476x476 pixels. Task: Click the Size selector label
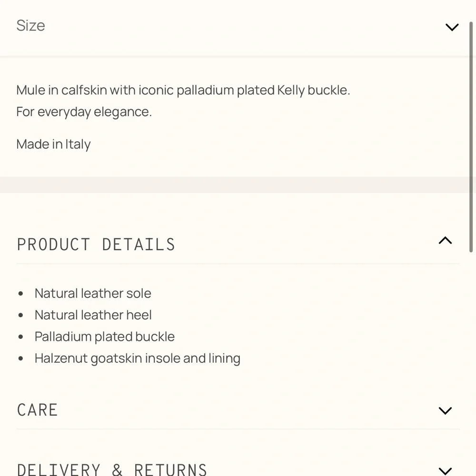pyautogui.click(x=31, y=26)
